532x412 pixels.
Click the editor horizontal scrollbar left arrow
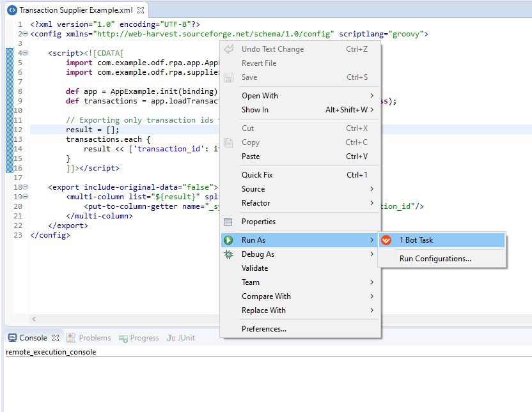[x=34, y=319]
